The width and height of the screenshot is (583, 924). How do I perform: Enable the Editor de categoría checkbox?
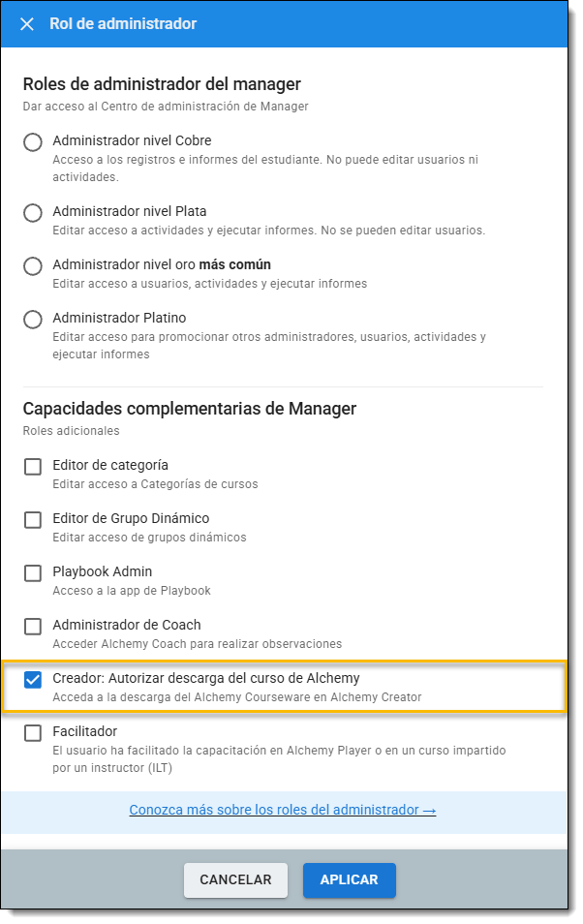33,467
